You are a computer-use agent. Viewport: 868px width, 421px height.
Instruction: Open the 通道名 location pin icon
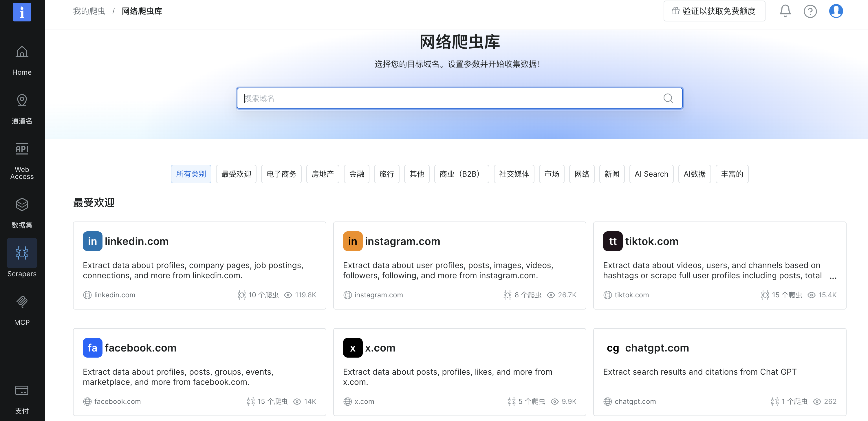pyautogui.click(x=22, y=101)
